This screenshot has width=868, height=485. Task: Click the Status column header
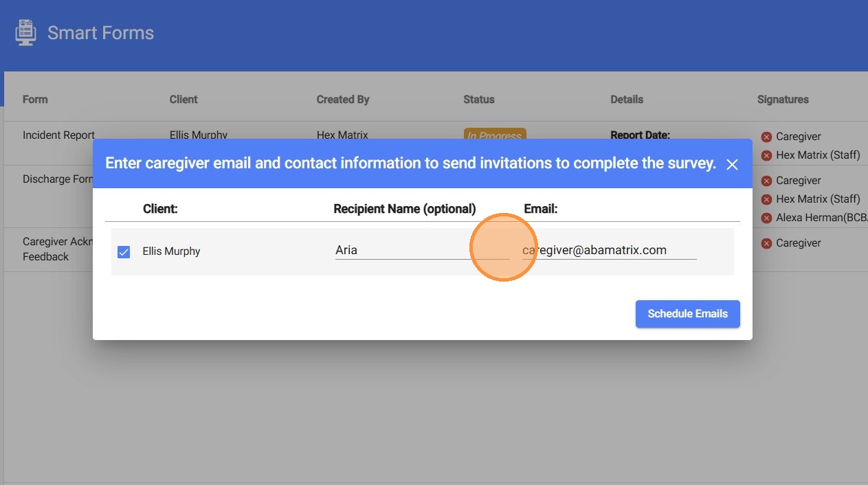click(x=479, y=100)
